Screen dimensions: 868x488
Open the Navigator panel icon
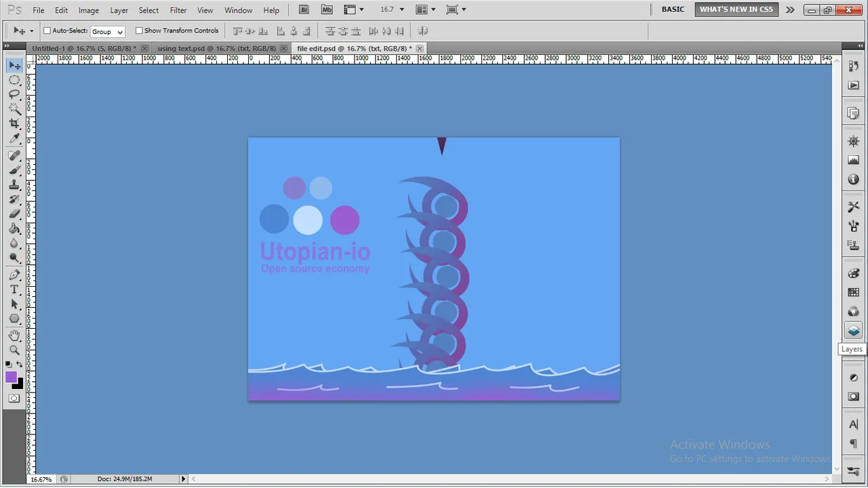(853, 141)
